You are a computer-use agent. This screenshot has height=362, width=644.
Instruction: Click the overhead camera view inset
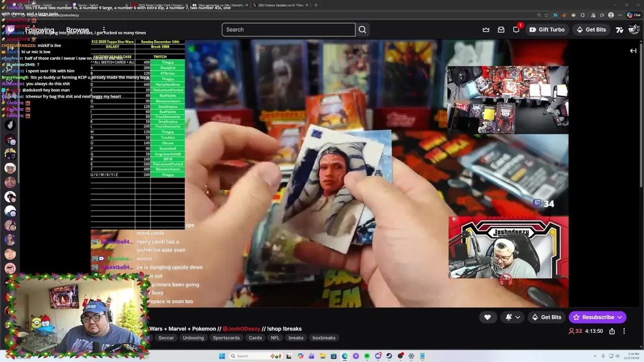click(x=508, y=100)
